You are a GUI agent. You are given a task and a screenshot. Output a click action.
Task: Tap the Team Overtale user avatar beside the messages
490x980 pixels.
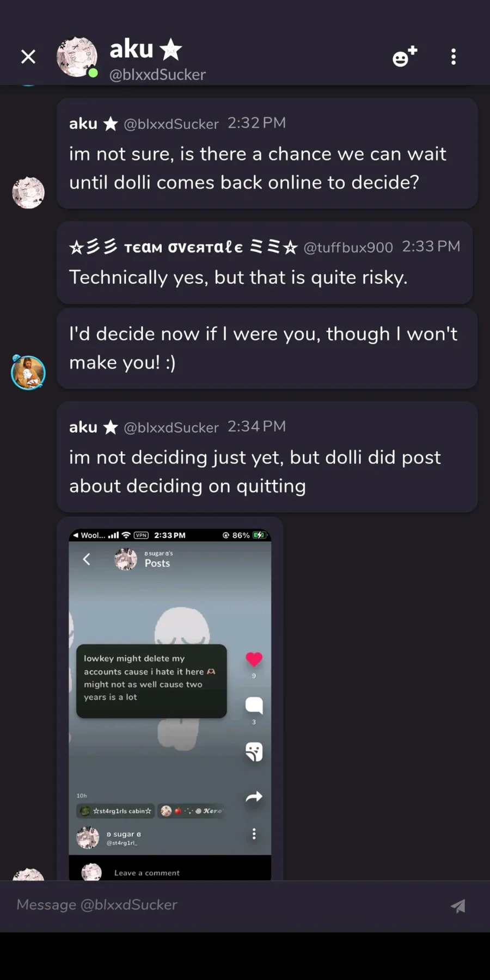(x=28, y=372)
